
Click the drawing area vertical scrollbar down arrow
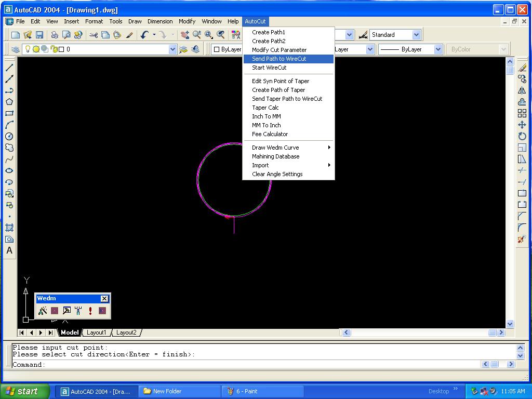click(x=510, y=324)
